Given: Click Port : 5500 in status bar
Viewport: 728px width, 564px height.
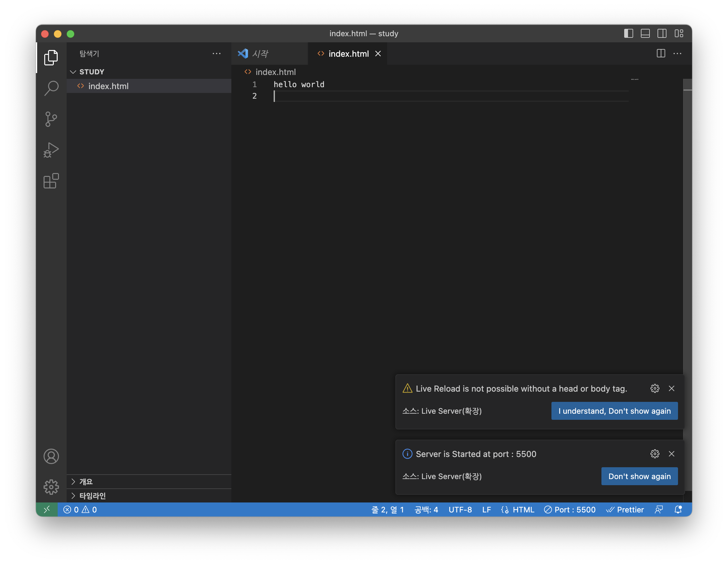Looking at the screenshot, I should (x=570, y=509).
